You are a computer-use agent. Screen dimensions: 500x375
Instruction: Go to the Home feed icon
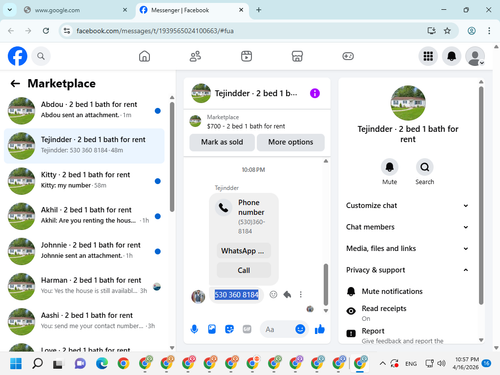point(144,56)
